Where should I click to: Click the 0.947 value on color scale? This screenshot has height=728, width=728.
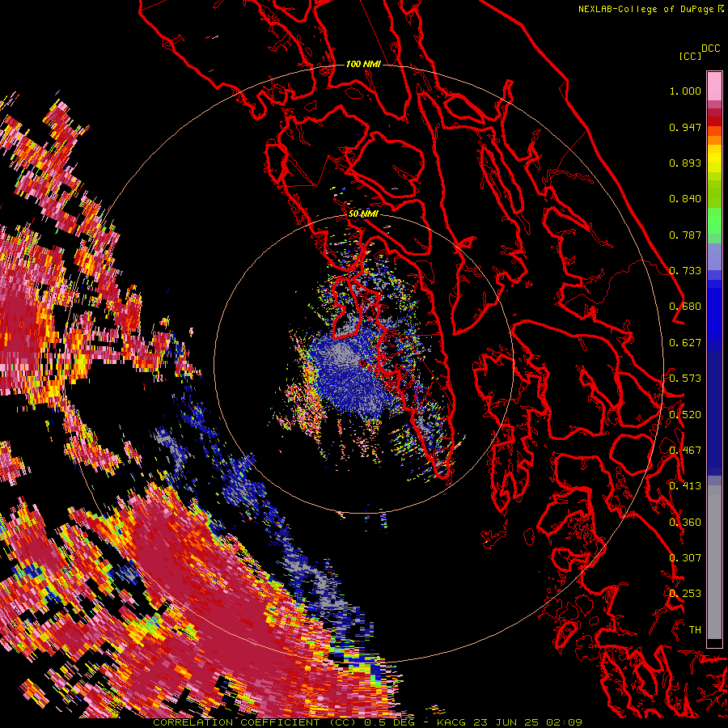685,127
